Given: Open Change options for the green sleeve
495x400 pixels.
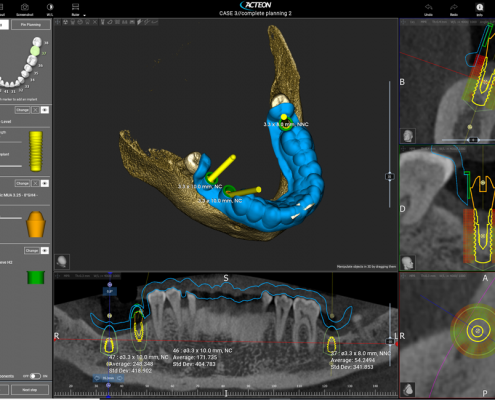Looking at the screenshot, I should pyautogui.click(x=32, y=250).
